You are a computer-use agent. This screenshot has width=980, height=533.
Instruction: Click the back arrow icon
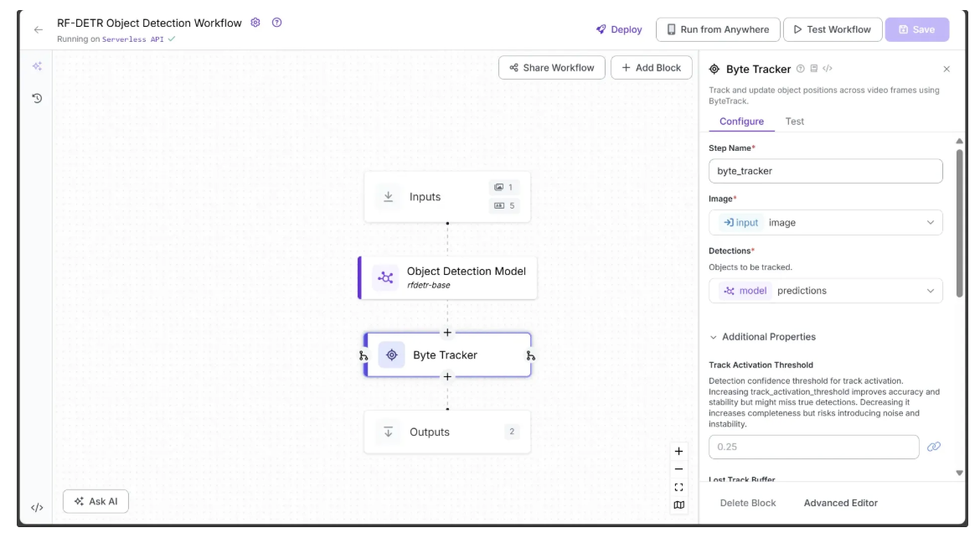point(38,29)
